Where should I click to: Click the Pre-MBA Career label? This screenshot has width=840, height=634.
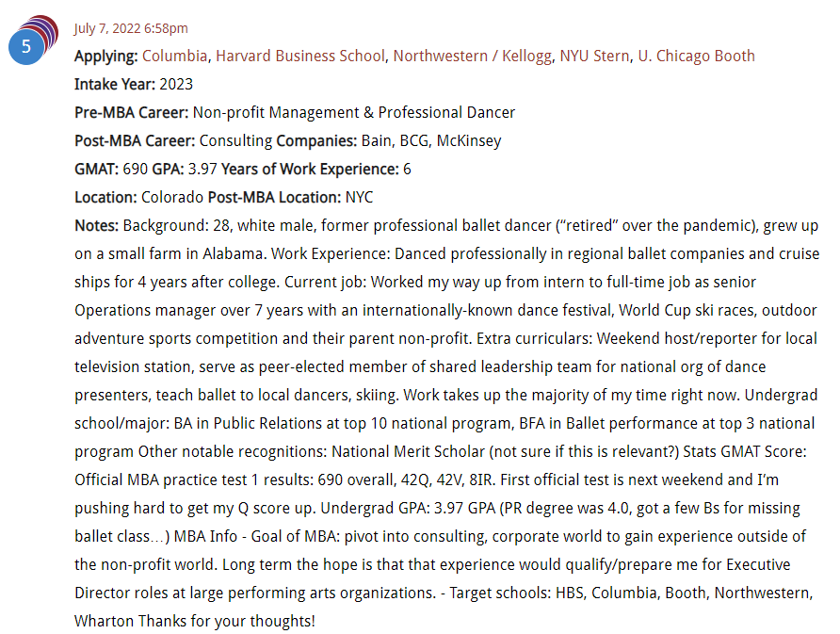click(131, 112)
